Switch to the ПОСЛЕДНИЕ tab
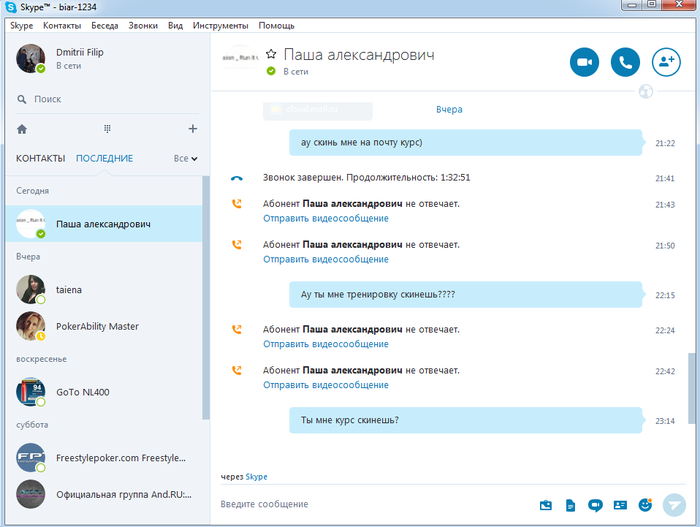Screen dimensions: 700x527 click(x=104, y=159)
